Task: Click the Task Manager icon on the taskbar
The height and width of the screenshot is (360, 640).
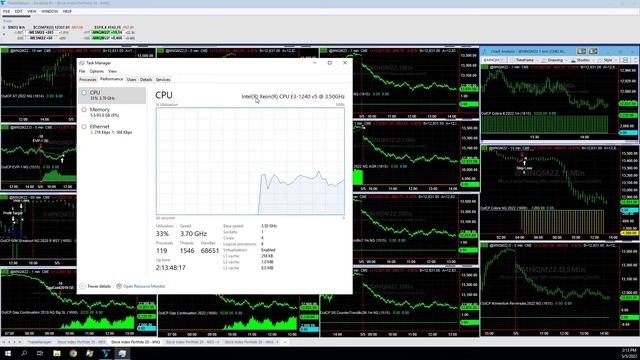Action: click(x=122, y=353)
